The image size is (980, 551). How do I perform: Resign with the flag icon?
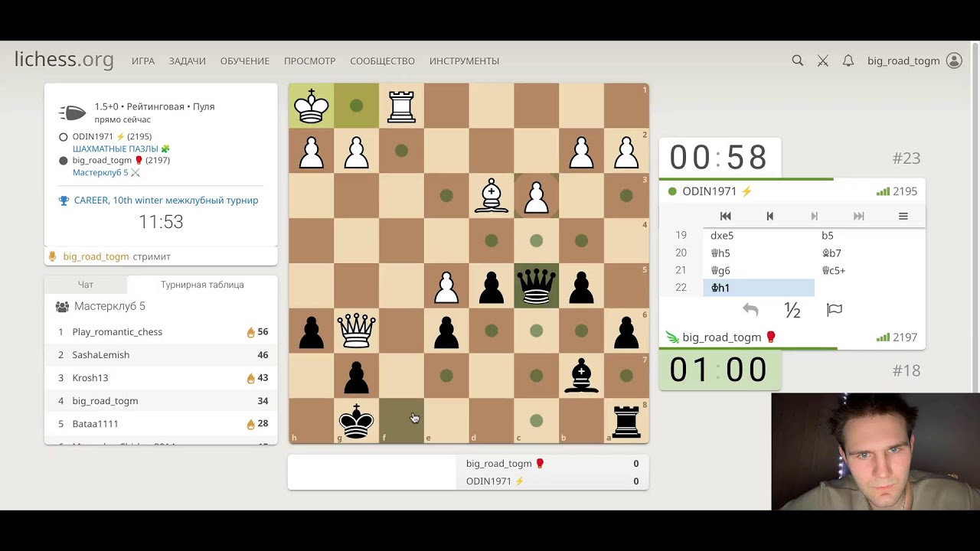[835, 310]
